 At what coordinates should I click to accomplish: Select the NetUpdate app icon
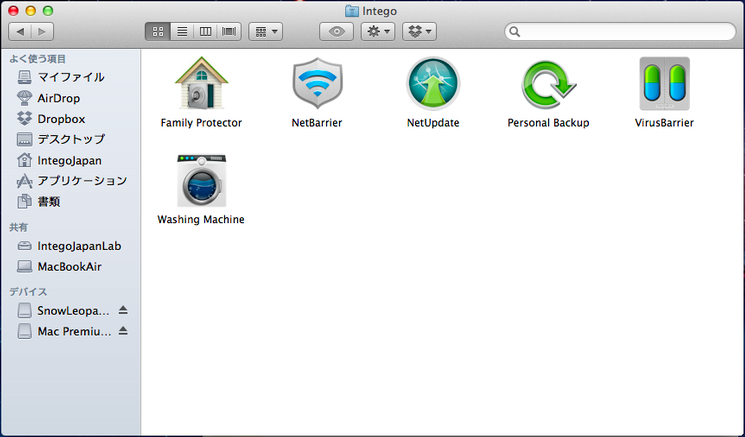[433, 83]
